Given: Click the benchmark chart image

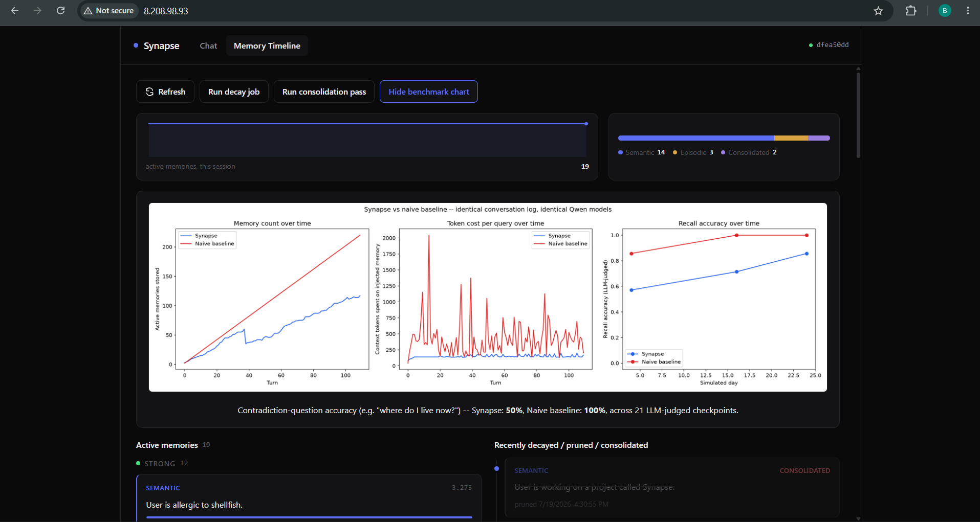Looking at the screenshot, I should click(x=488, y=297).
